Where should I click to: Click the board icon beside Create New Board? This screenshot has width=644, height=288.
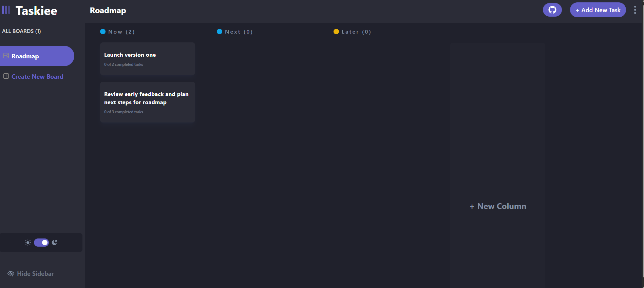[x=6, y=76]
